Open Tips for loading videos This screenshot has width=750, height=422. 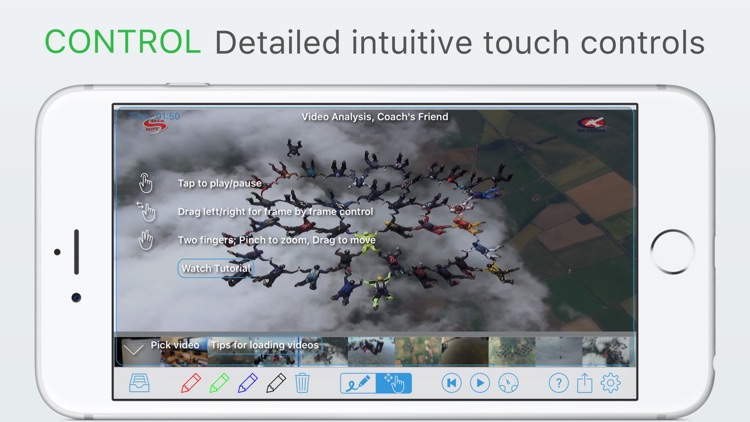click(265, 345)
